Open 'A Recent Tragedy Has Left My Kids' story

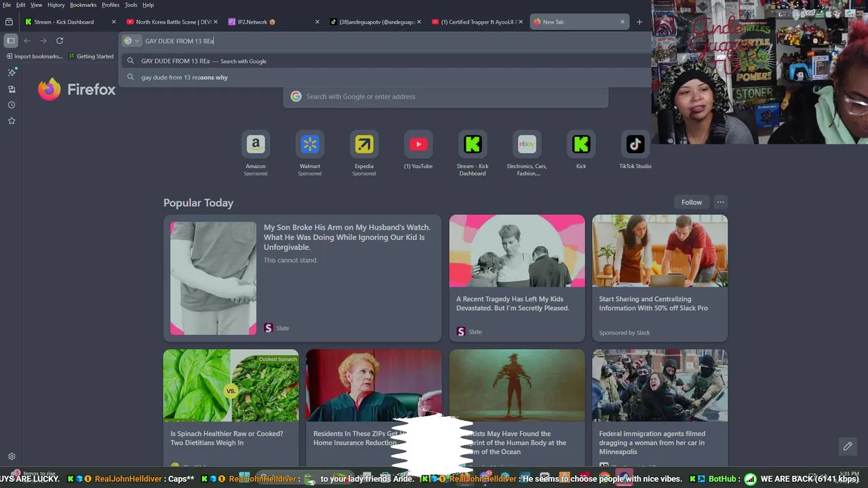(517, 278)
